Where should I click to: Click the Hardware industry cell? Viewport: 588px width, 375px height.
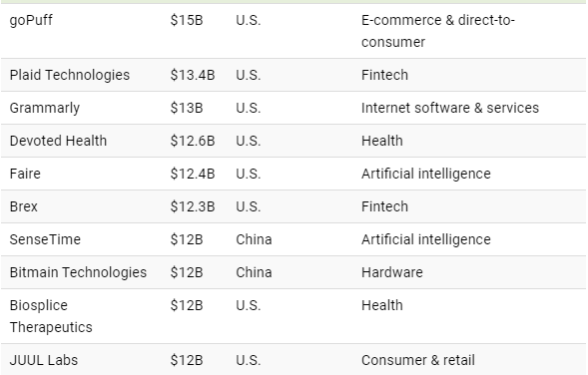click(392, 272)
